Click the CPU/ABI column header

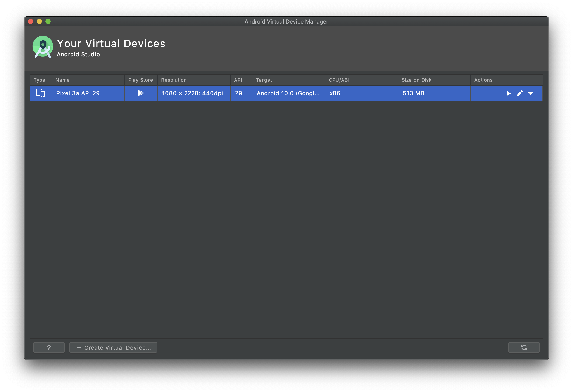point(339,80)
